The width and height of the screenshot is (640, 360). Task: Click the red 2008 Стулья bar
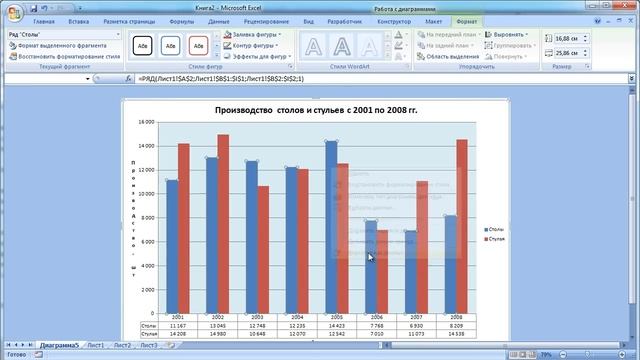click(x=462, y=227)
